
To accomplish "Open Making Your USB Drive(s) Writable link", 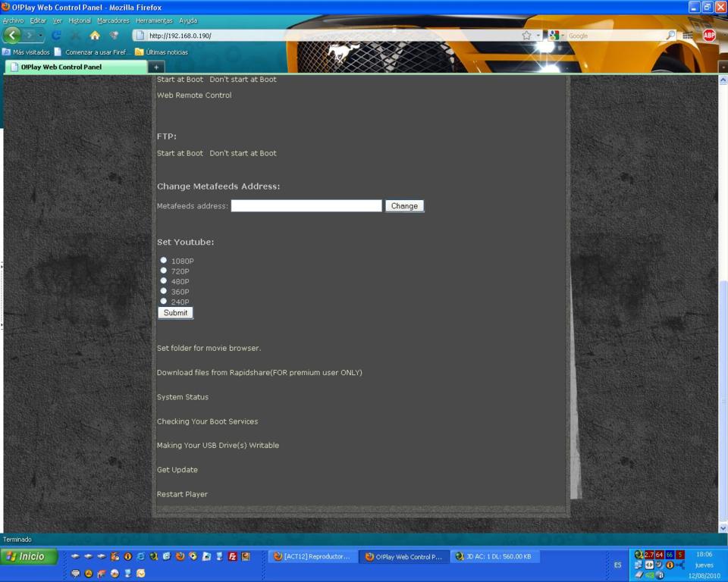I will point(218,445).
